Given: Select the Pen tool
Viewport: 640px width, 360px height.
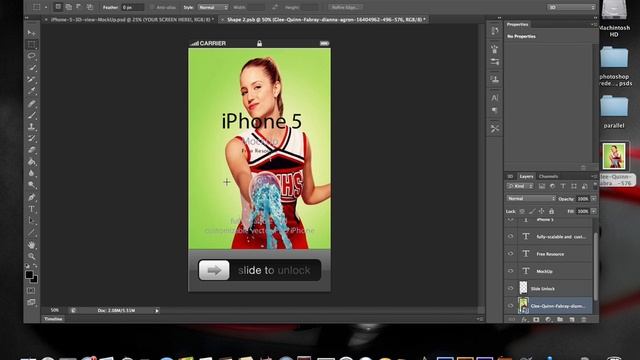Looking at the screenshot, I should [31, 197].
